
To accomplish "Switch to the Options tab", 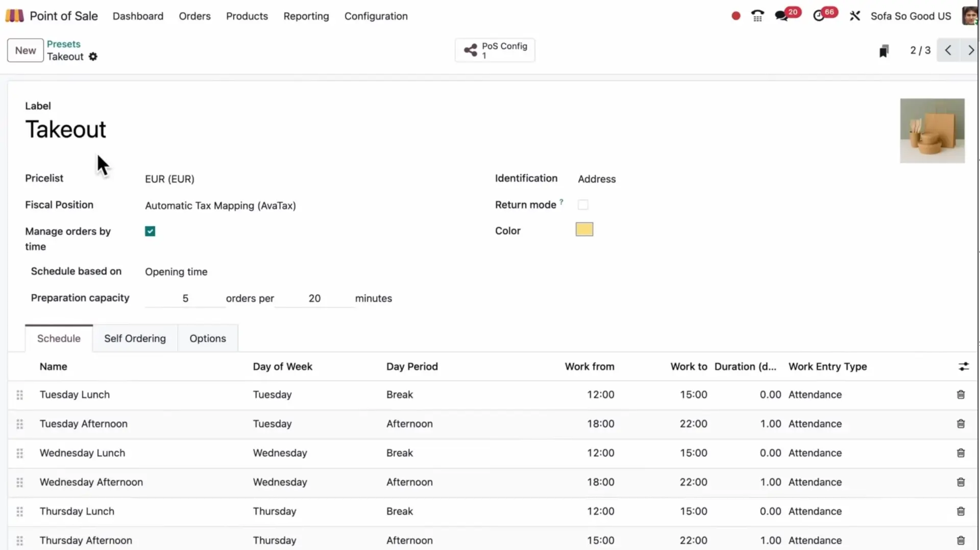I will pyautogui.click(x=207, y=338).
